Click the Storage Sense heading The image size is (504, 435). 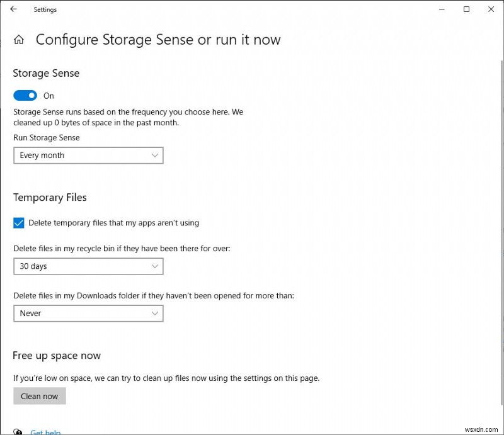(x=46, y=73)
